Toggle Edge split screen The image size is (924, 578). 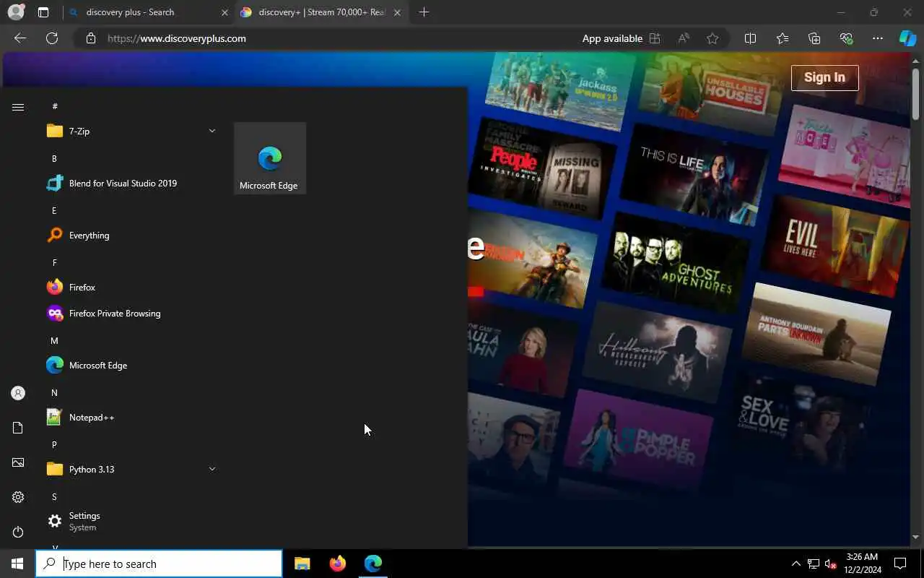click(750, 38)
